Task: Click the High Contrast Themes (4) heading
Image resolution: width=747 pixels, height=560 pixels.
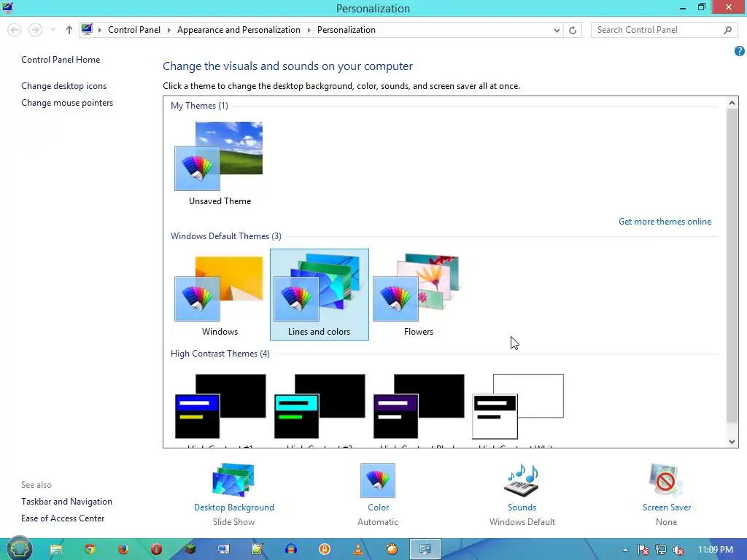Action: pyautogui.click(x=220, y=354)
